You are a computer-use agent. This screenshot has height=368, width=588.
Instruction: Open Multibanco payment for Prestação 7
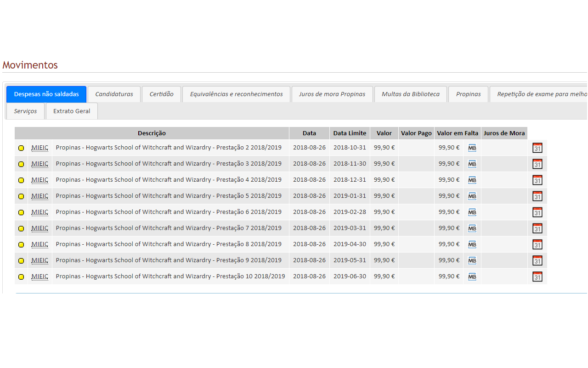(x=472, y=228)
